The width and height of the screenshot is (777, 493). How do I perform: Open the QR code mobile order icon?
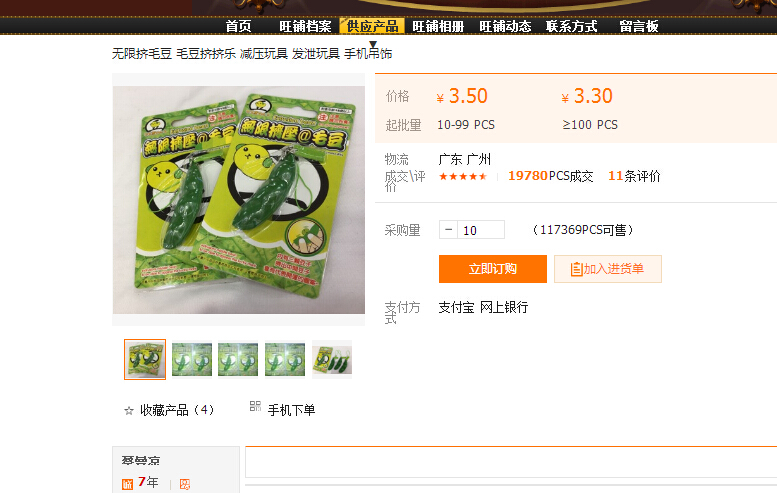tap(255, 406)
